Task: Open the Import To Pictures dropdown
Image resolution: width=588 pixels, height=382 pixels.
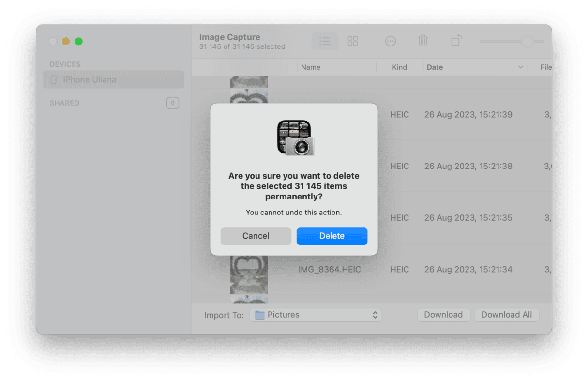Action: 316,315
